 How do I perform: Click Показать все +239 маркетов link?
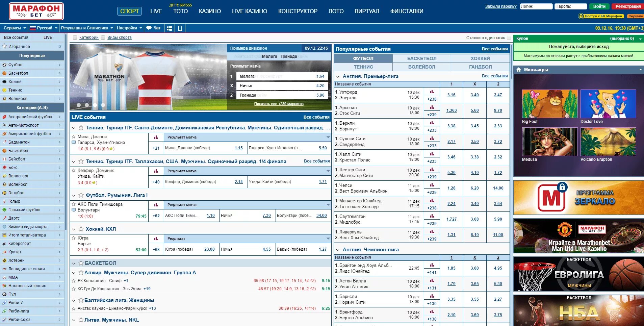[279, 104]
